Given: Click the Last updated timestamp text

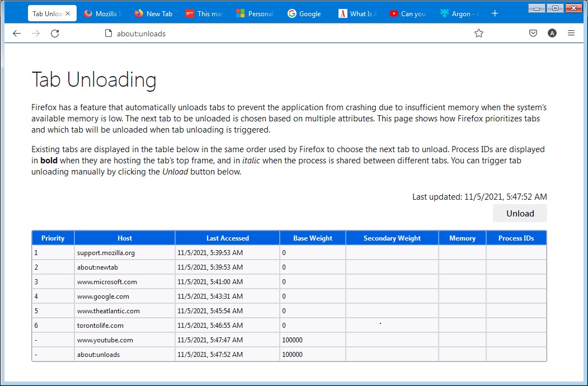Looking at the screenshot, I should coord(479,197).
